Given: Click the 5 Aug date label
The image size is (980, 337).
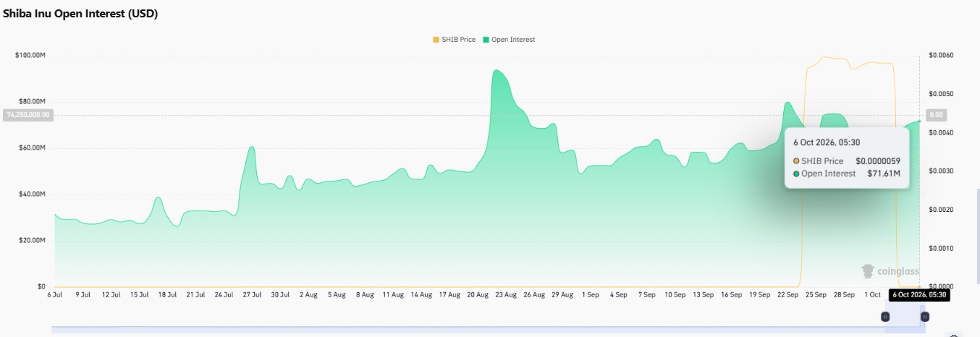Looking at the screenshot, I should pos(337,295).
